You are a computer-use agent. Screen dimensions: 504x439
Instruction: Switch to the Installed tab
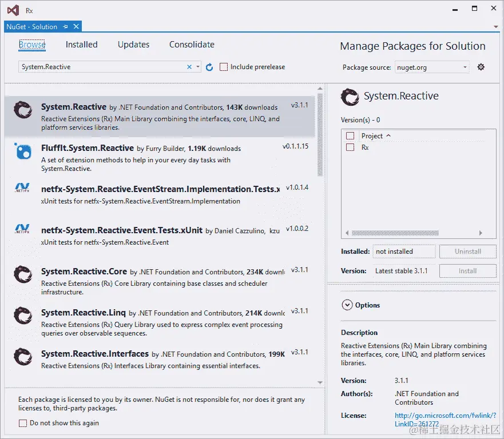click(x=82, y=45)
